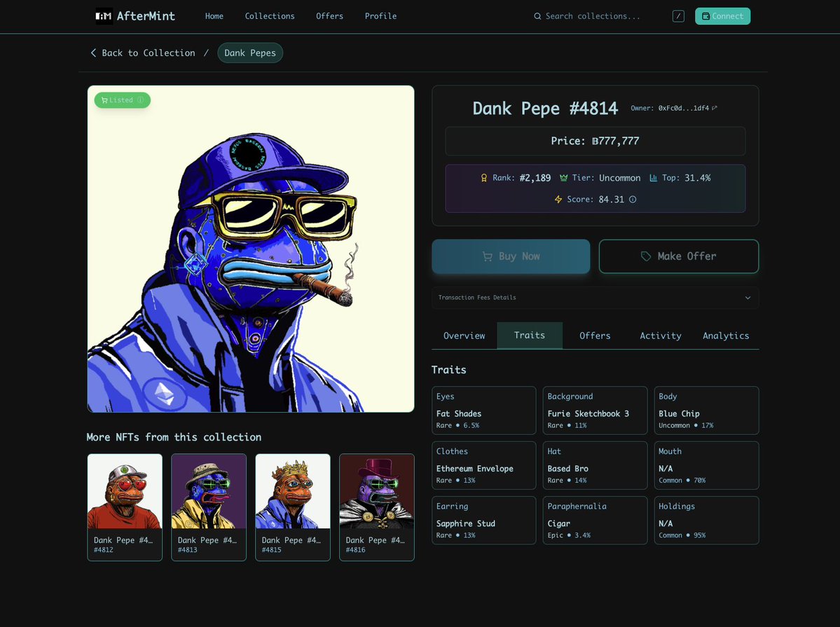Open owner address external link icon
840x627 pixels.
pos(714,108)
